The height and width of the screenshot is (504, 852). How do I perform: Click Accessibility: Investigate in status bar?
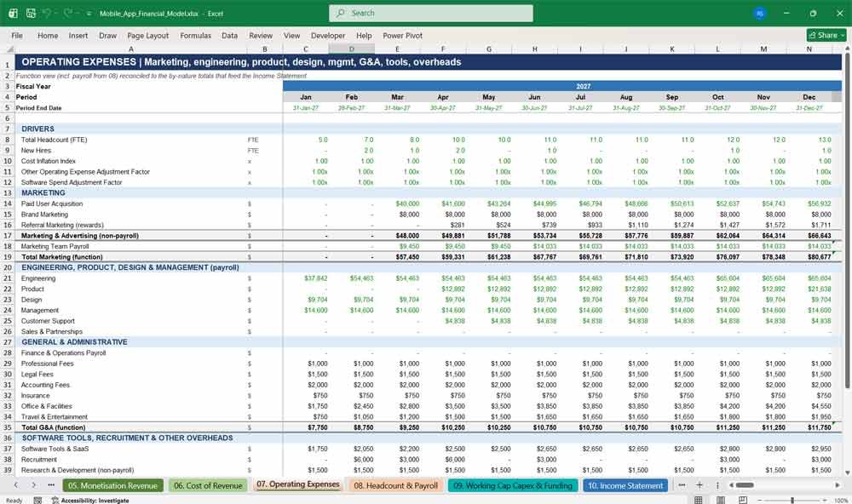click(x=91, y=501)
